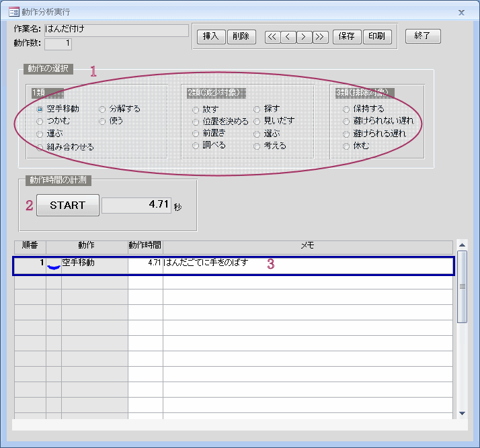480x448 pixels.
Task: Select the 保持する radio option
Action: [x=346, y=109]
